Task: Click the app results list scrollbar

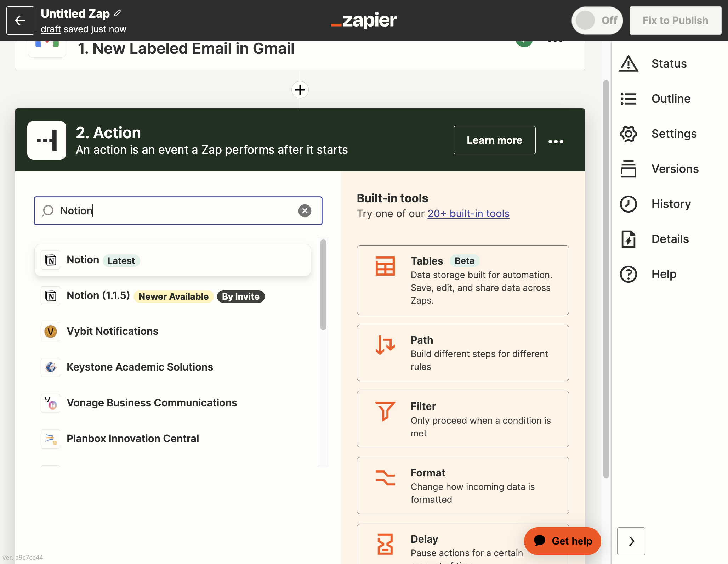Action: 323,285
